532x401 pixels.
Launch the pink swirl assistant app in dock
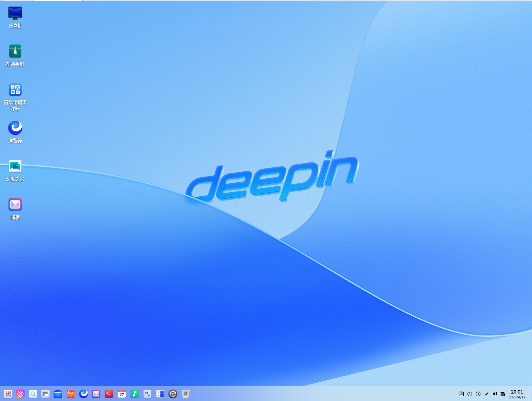(20, 394)
